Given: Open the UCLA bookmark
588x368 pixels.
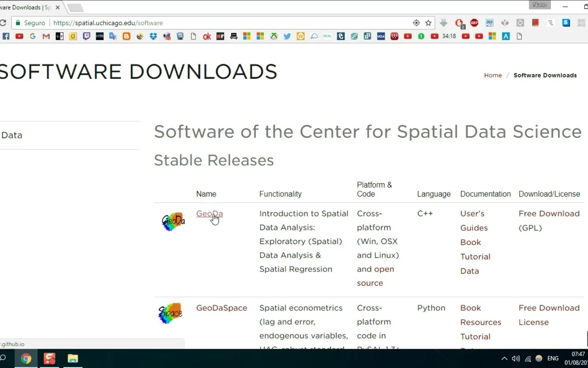Looking at the screenshot, I should pos(381,36).
